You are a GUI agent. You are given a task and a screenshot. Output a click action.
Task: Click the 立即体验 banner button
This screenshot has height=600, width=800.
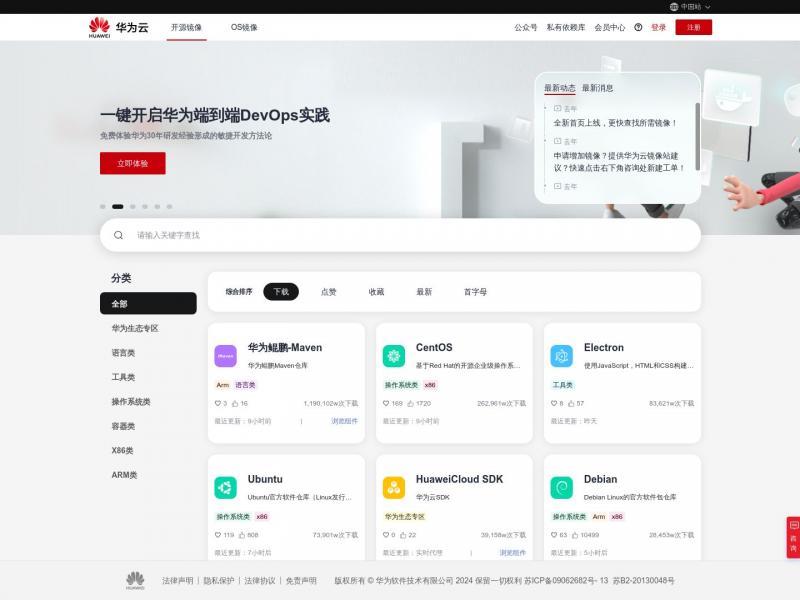(133, 163)
